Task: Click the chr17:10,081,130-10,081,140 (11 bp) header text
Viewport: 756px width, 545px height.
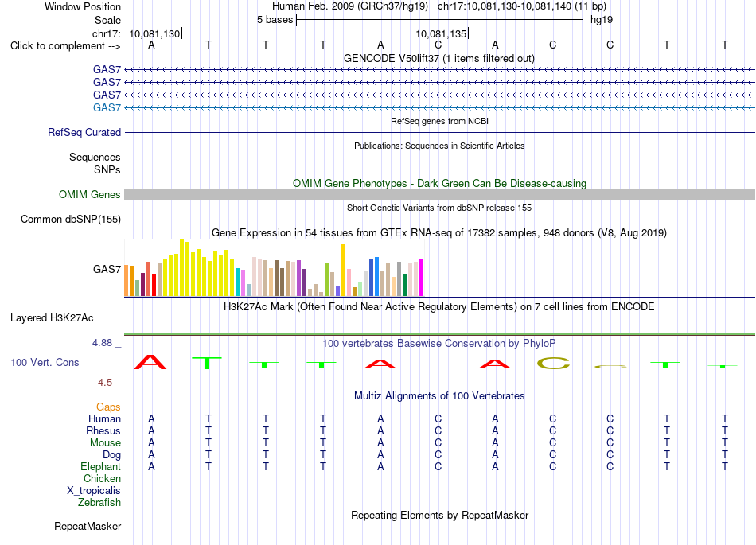Action: [522, 6]
